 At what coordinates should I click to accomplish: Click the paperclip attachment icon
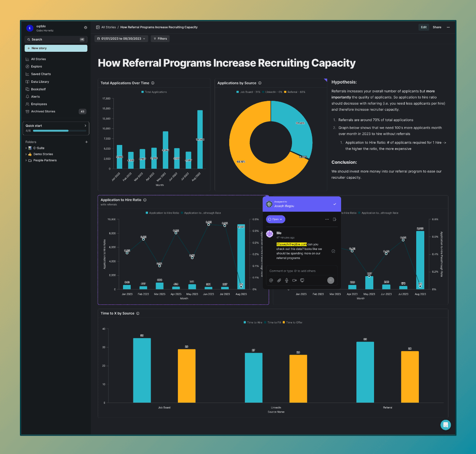[x=279, y=280]
